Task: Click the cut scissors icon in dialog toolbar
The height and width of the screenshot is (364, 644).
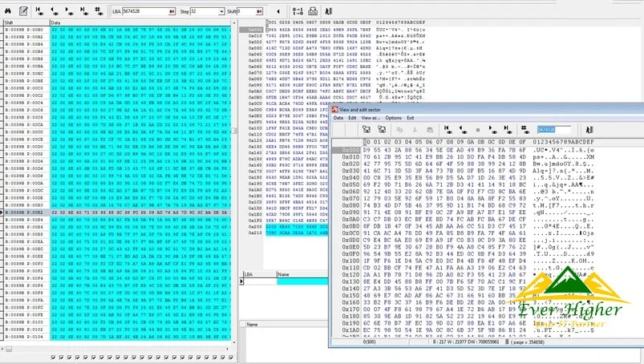Action: 415,130
